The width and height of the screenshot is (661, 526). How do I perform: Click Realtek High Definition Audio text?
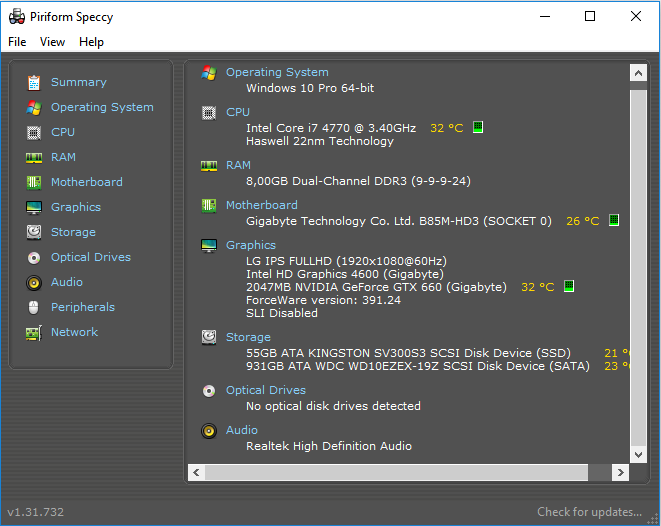coord(329,446)
